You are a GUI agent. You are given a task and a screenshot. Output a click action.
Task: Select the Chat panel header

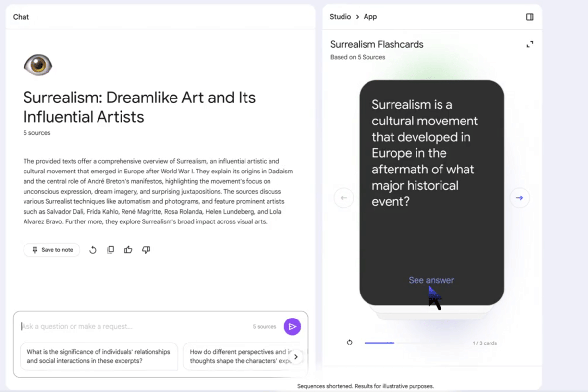(x=21, y=17)
